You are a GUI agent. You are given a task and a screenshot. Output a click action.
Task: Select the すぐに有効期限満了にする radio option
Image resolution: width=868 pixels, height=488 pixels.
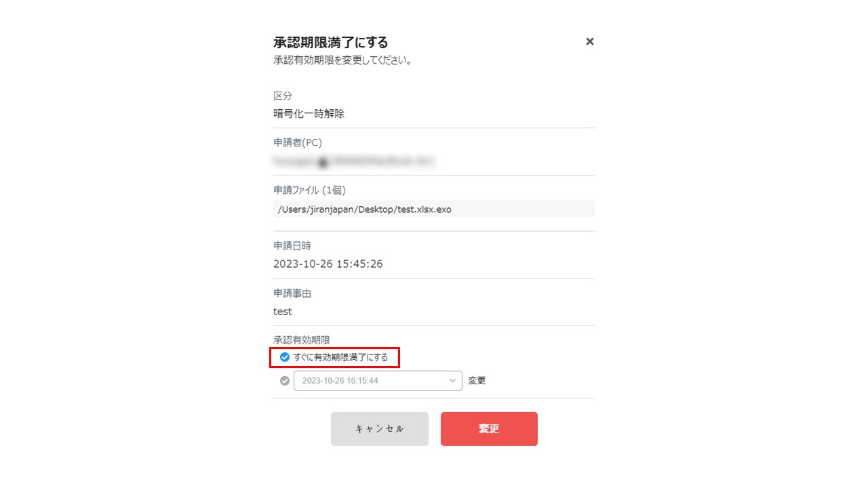[285, 357]
